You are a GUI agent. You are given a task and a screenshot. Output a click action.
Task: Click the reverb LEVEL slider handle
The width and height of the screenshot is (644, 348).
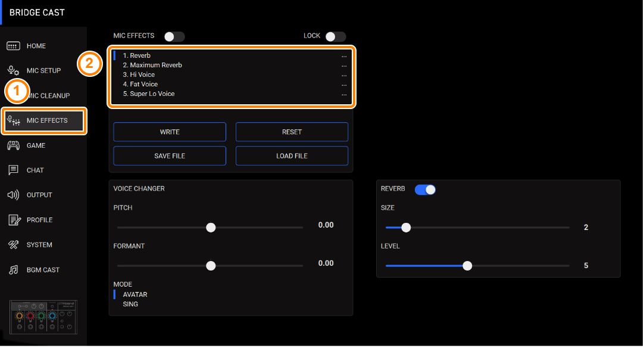467,266
